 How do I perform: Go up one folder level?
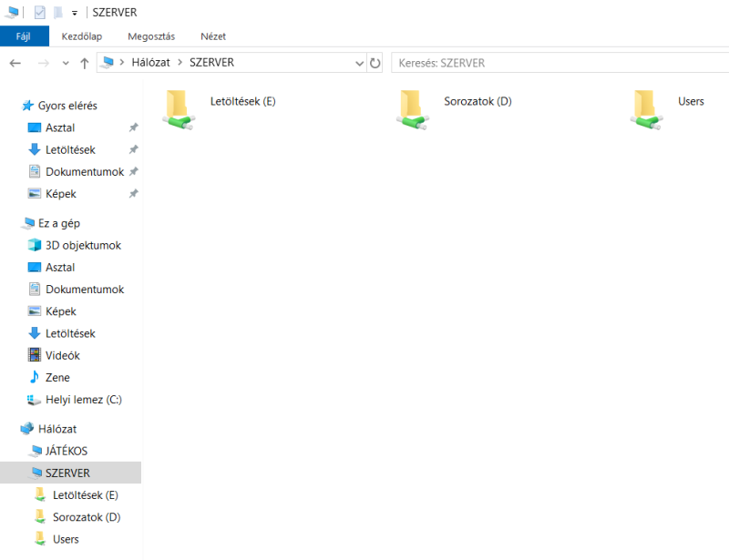click(84, 63)
